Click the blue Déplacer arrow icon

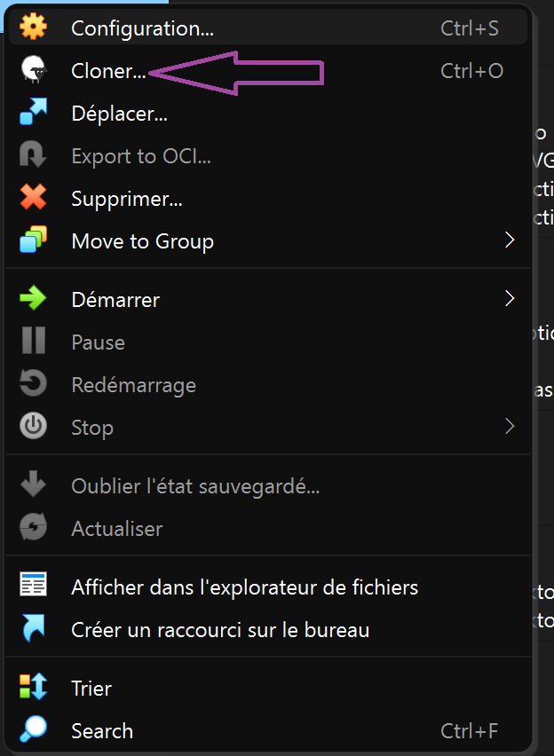point(33,113)
